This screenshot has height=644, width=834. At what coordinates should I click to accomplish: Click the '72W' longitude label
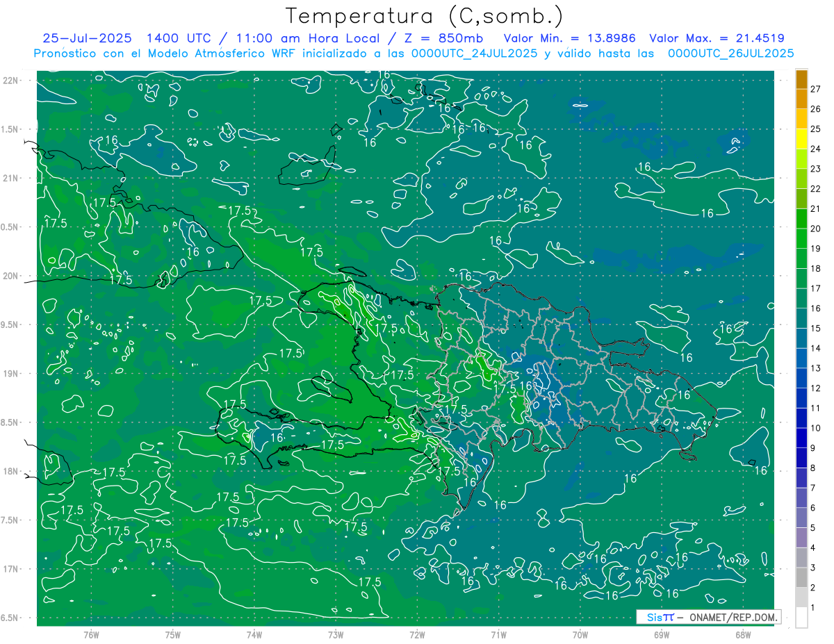(417, 634)
